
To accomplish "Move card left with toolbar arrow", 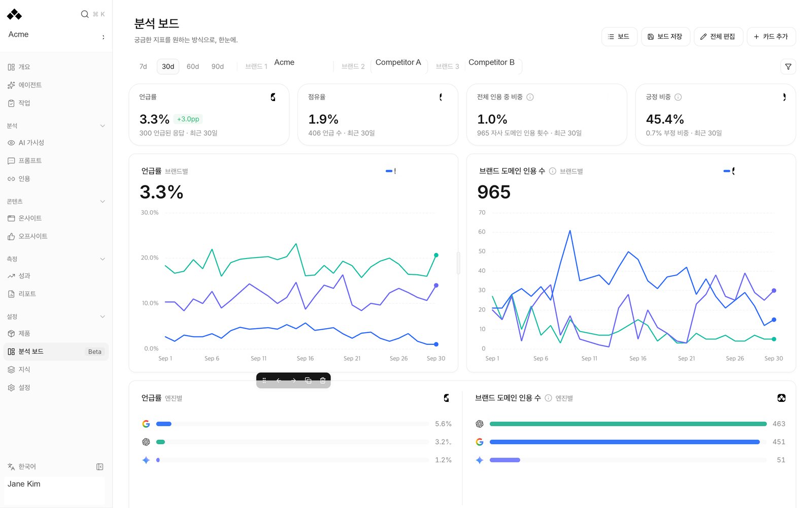I will coord(279,380).
